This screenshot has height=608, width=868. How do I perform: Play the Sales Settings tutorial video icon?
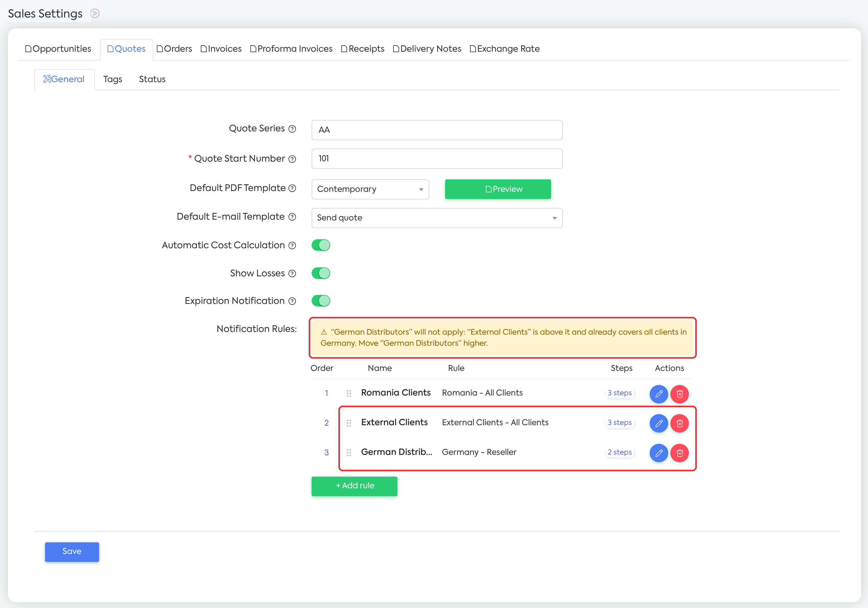tap(95, 14)
